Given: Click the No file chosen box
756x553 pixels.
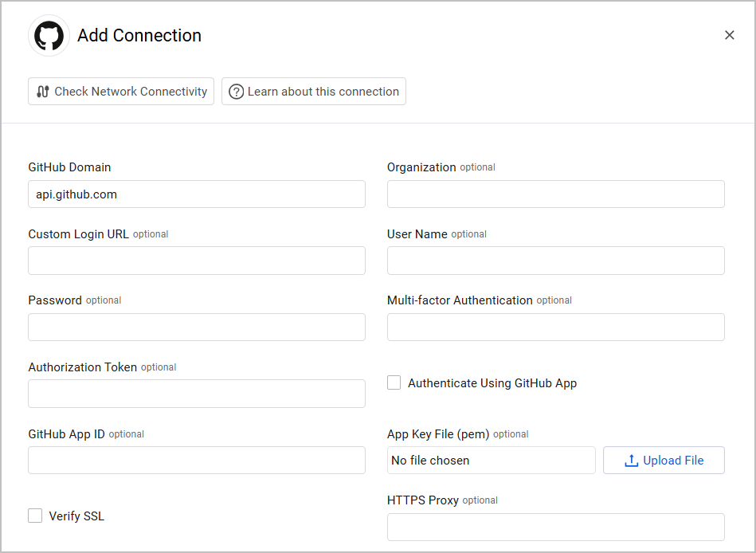Looking at the screenshot, I should pyautogui.click(x=492, y=460).
